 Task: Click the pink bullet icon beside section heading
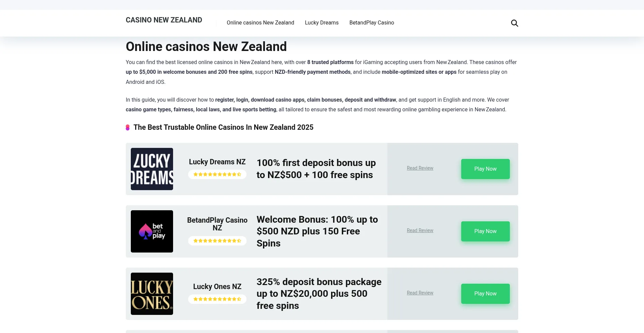tap(128, 127)
